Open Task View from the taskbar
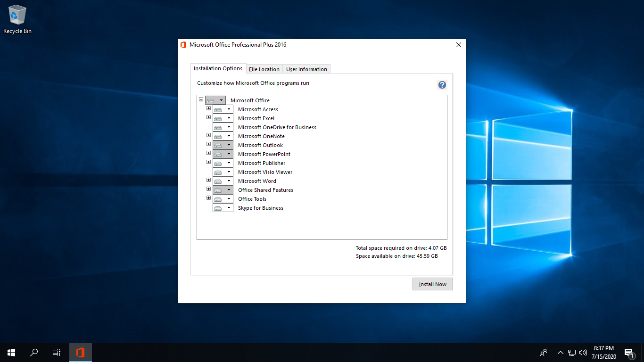644x362 pixels. (x=57, y=353)
